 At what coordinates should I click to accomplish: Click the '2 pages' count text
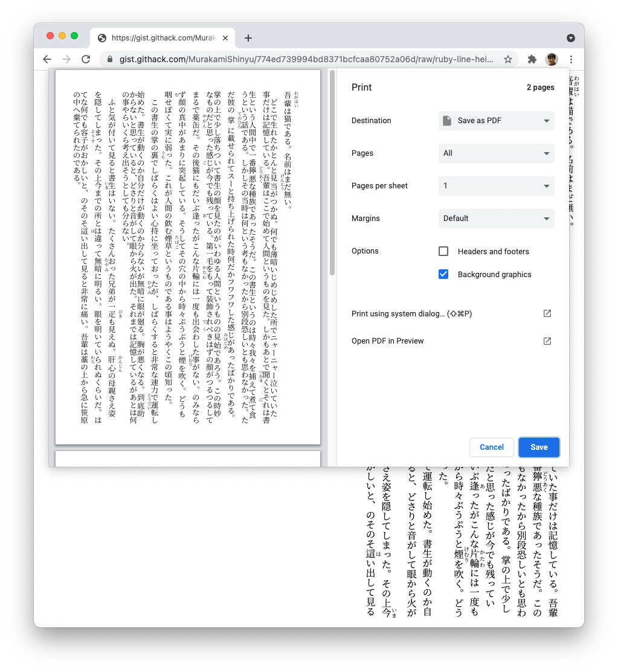tap(541, 88)
